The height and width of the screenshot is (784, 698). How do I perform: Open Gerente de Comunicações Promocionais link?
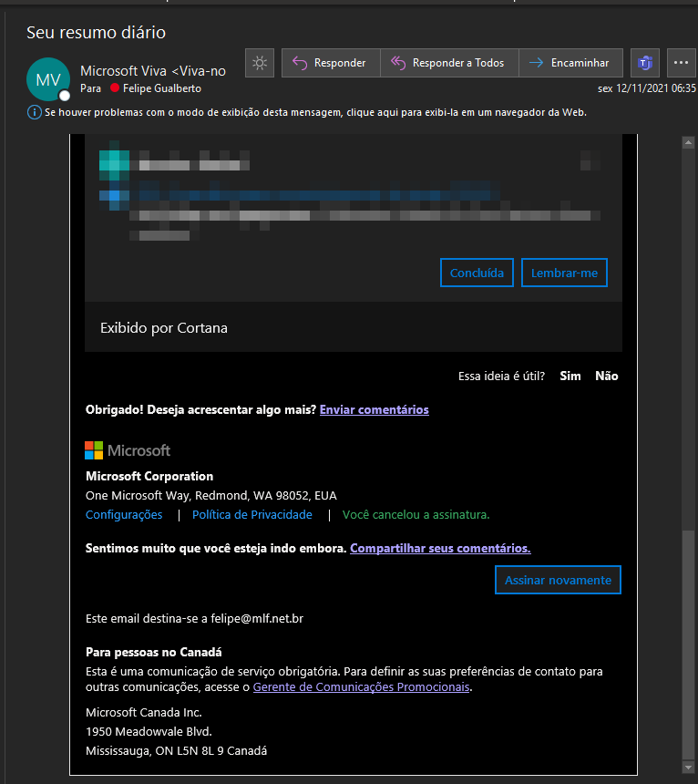(361, 687)
